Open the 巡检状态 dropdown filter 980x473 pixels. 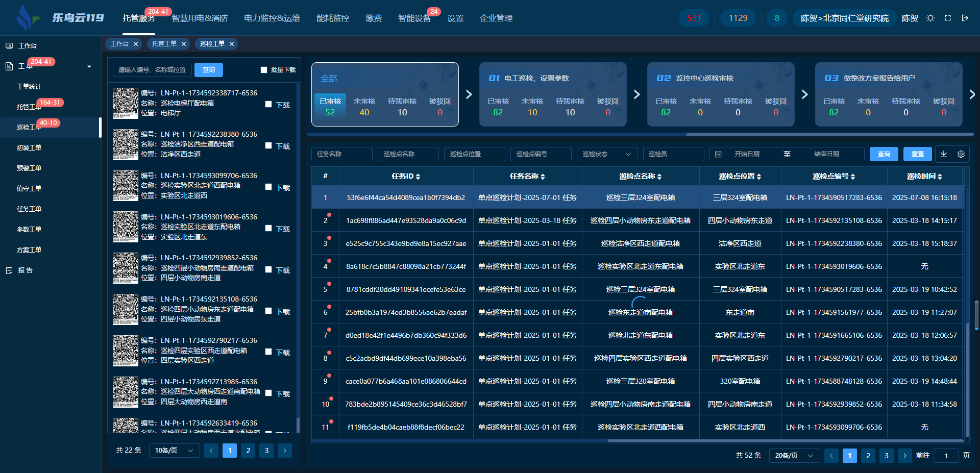pos(607,154)
